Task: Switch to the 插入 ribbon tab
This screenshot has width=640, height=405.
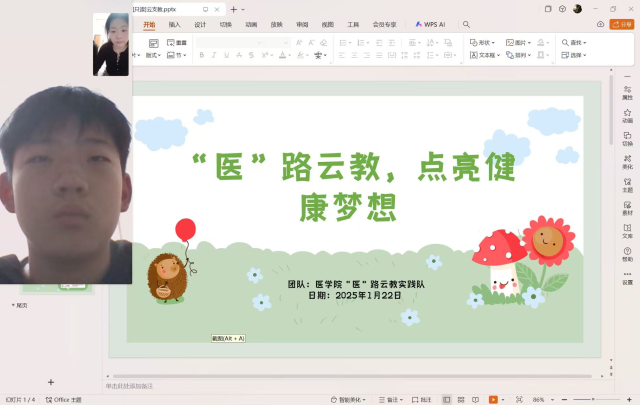Action: pos(175,23)
